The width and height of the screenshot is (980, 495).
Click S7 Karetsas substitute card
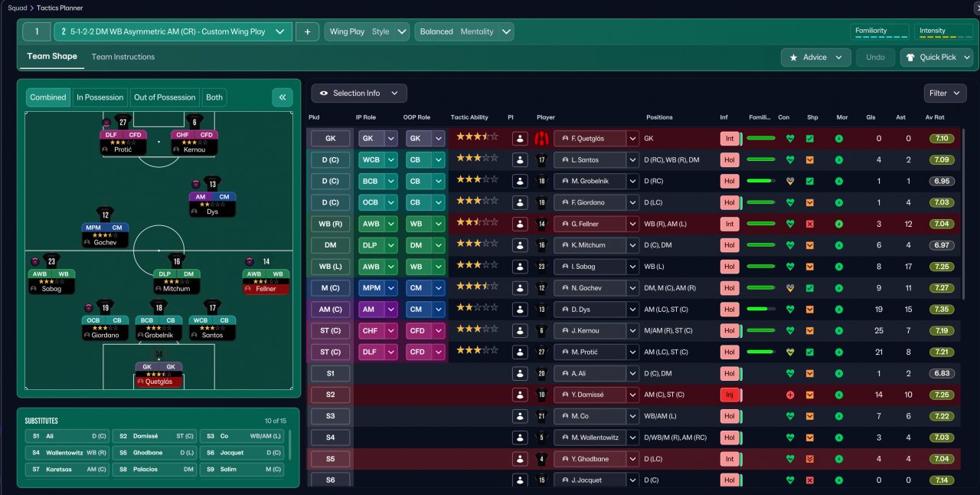tap(67, 469)
